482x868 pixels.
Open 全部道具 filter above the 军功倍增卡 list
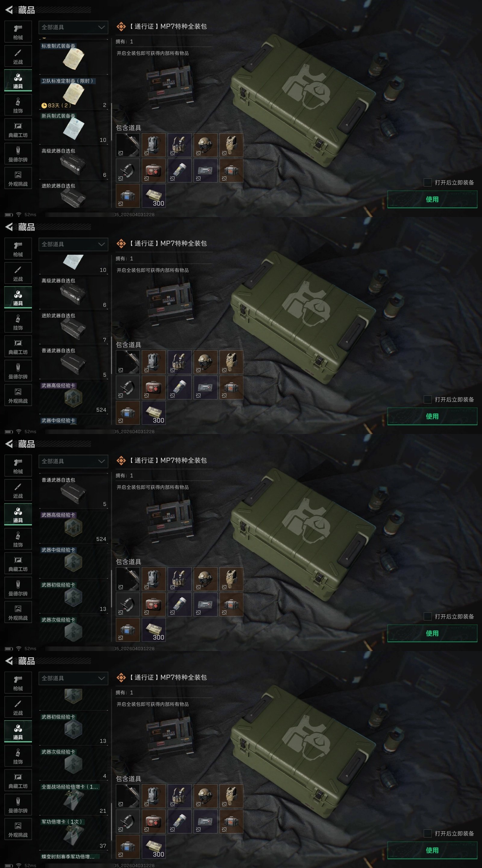(x=74, y=678)
